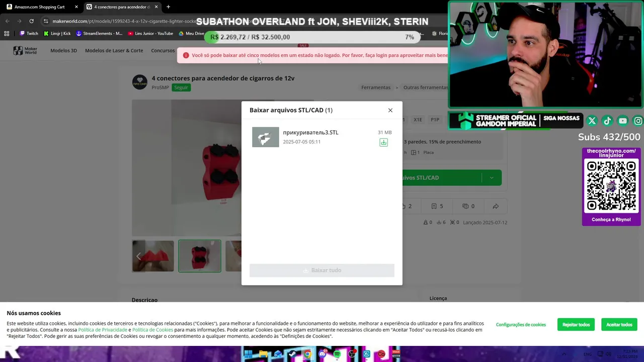This screenshot has width=644, height=362.
Task: Select the X1E printer tag
Action: [x=418, y=120]
